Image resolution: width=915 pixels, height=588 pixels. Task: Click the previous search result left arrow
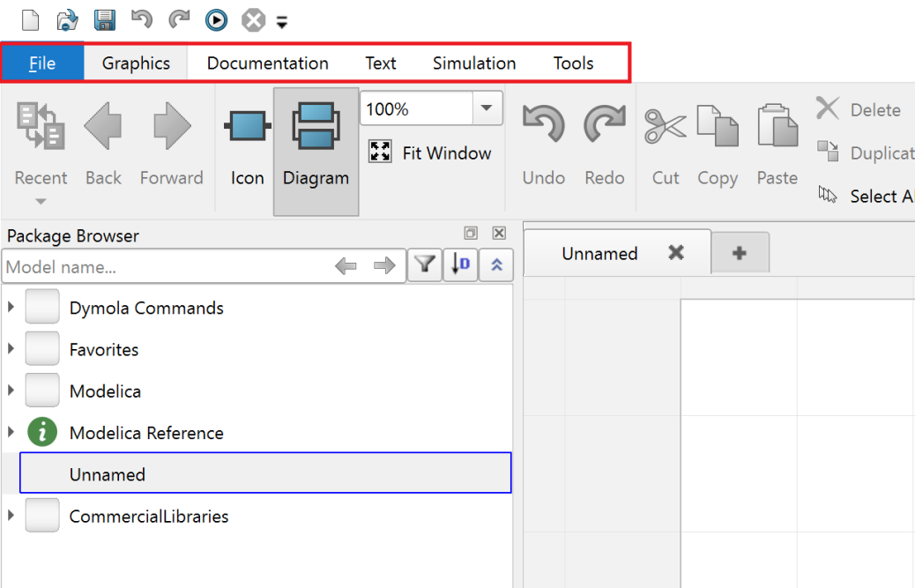346,266
